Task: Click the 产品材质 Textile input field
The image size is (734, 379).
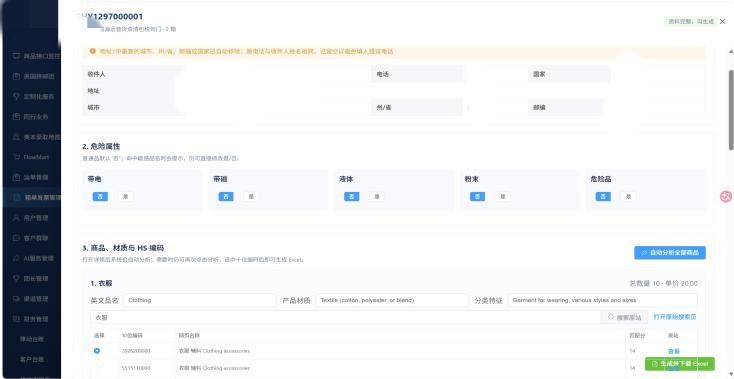Action: pos(392,300)
